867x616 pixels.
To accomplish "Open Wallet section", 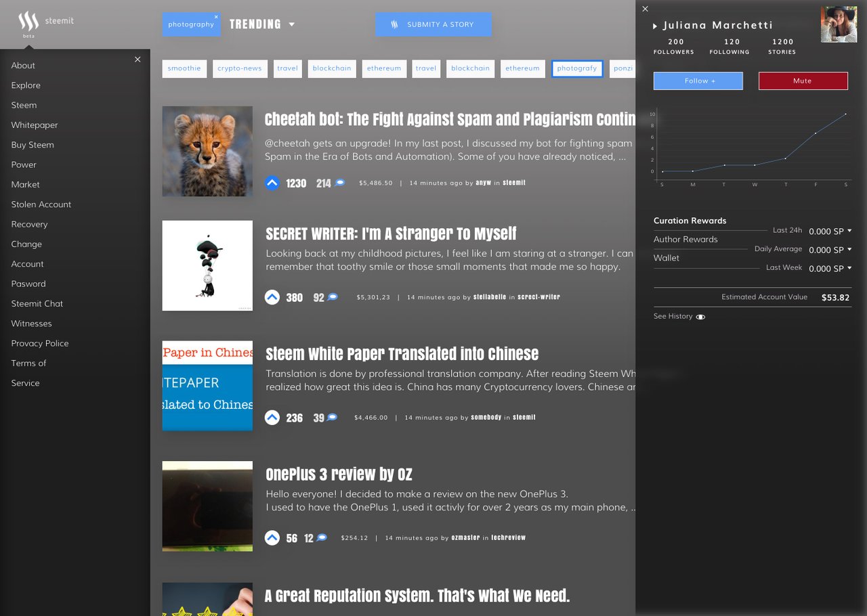I will 667,258.
